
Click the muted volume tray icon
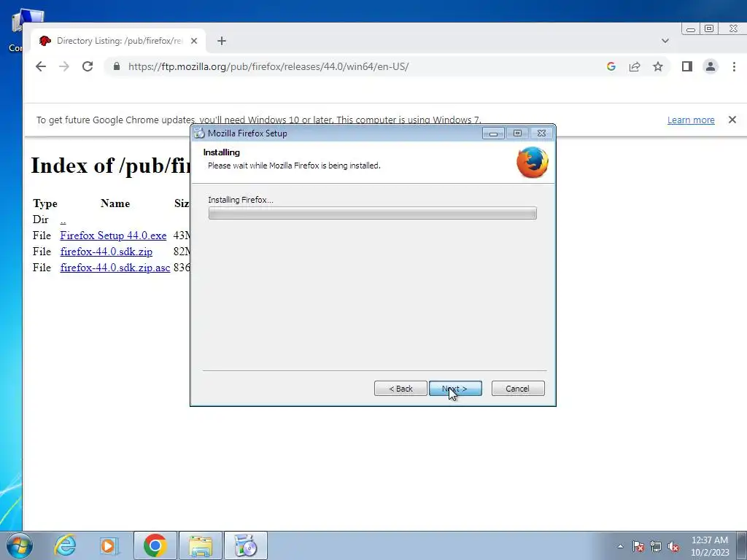[x=673, y=547]
